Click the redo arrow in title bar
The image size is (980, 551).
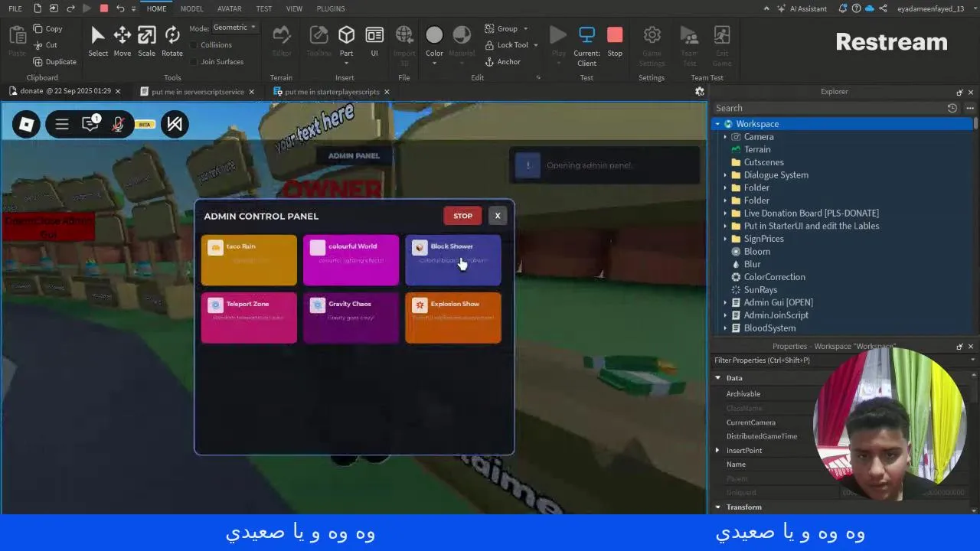click(70, 8)
